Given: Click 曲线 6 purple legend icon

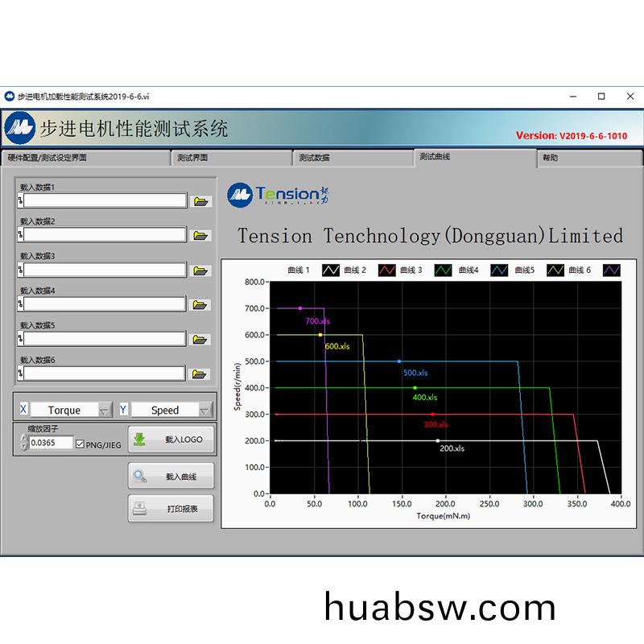Looking at the screenshot, I should [613, 270].
